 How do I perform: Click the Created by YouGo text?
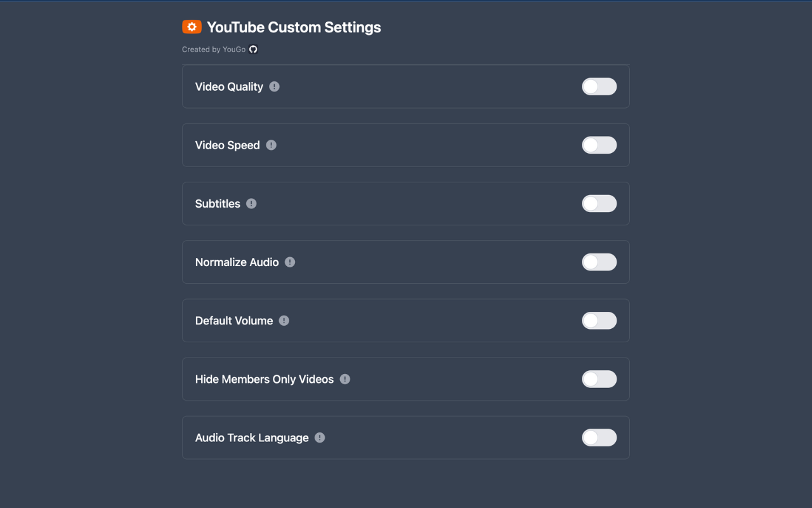tap(214, 50)
